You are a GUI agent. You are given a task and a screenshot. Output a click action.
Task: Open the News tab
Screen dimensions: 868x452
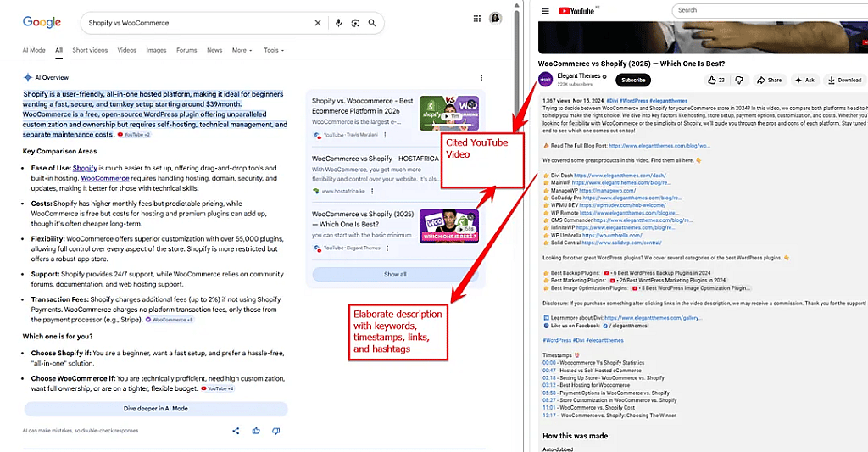[214, 50]
